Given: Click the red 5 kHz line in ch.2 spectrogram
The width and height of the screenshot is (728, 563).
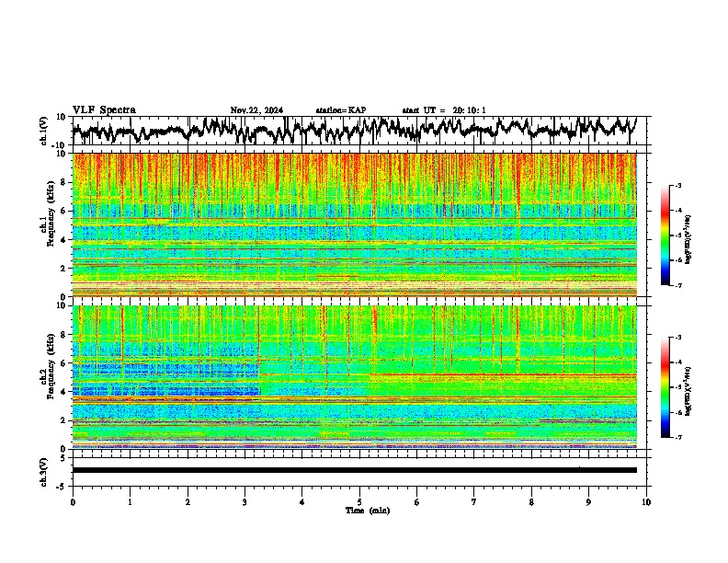Looking at the screenshot, I should click(x=504, y=374).
